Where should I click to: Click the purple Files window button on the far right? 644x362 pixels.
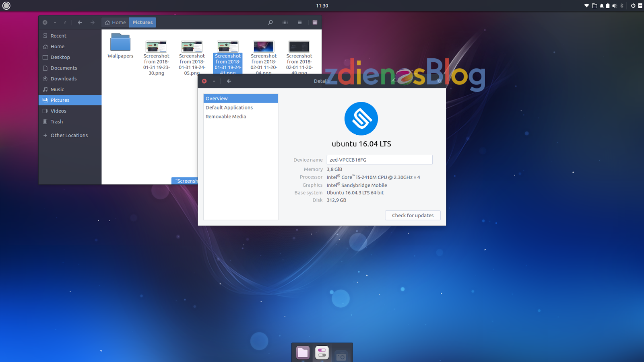coord(315,23)
